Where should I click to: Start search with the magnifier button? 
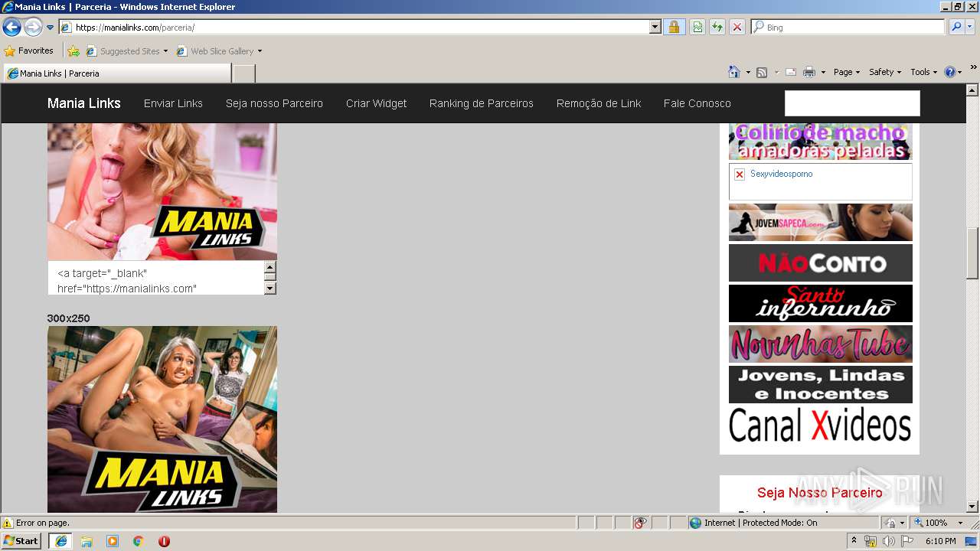coord(955,28)
